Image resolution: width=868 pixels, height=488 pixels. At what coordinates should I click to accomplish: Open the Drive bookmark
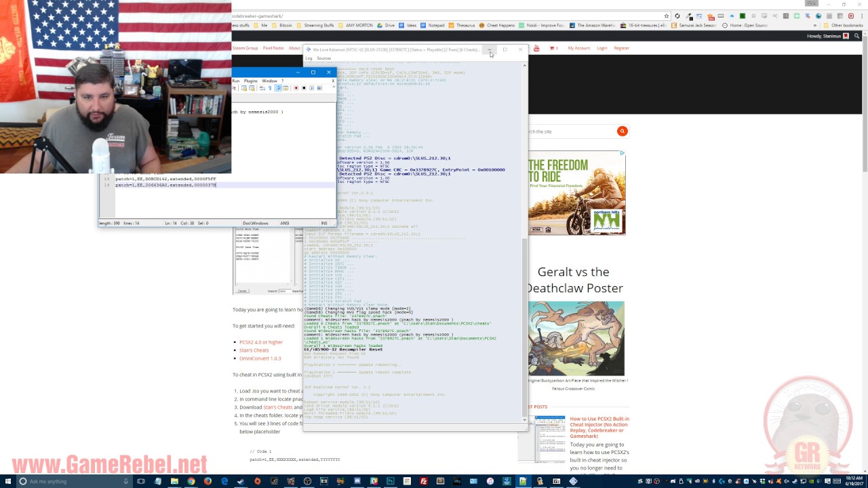point(386,25)
